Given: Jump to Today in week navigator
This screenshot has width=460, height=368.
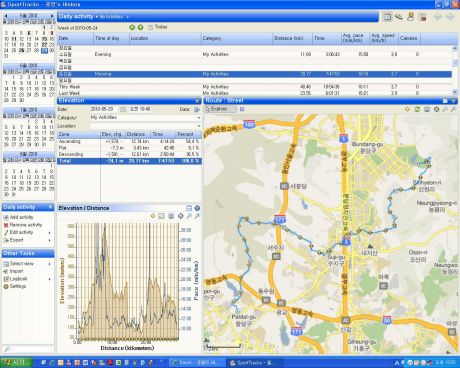Looking at the screenshot, I should click(x=158, y=27).
